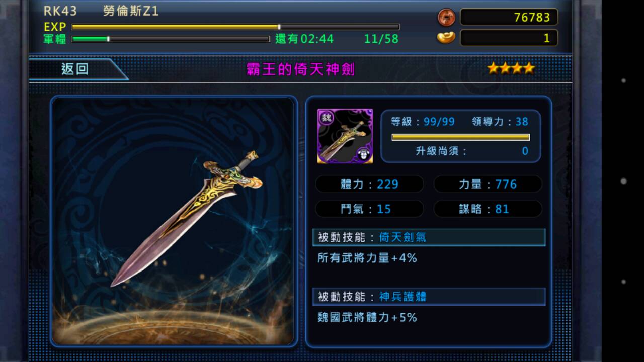The height and width of the screenshot is (362, 644).
Task: Select the 謀略 81 stat box
Action: tap(488, 209)
